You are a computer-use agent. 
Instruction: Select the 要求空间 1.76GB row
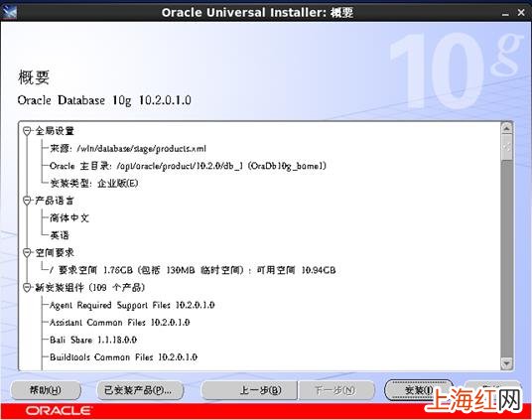(x=193, y=270)
